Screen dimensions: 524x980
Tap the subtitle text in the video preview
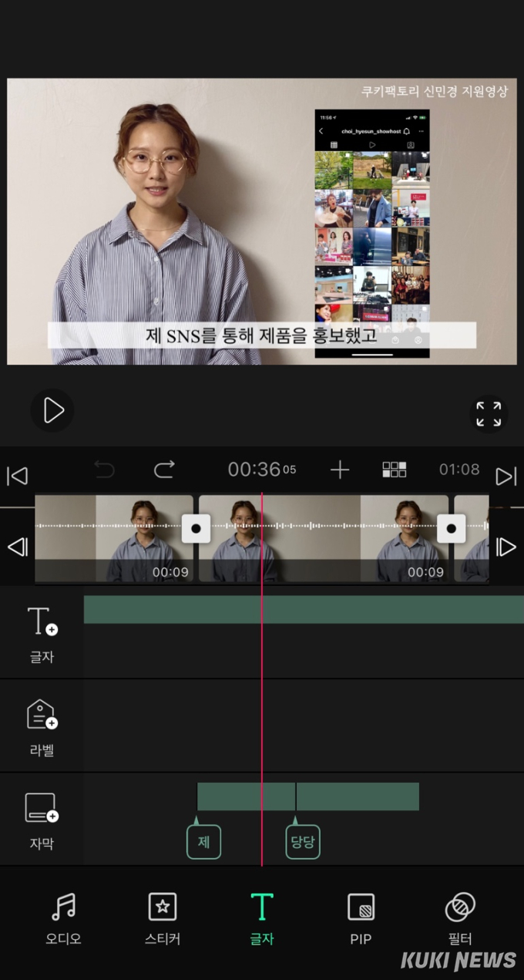click(x=262, y=335)
